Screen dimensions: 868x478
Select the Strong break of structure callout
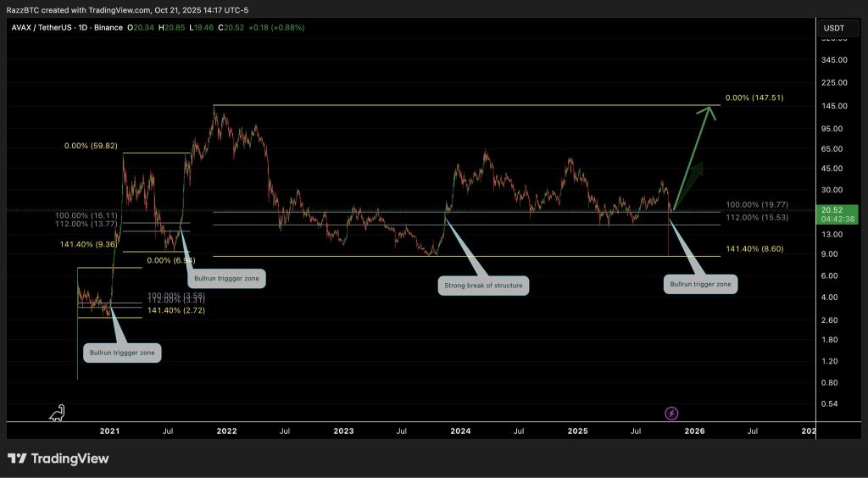tap(485, 286)
